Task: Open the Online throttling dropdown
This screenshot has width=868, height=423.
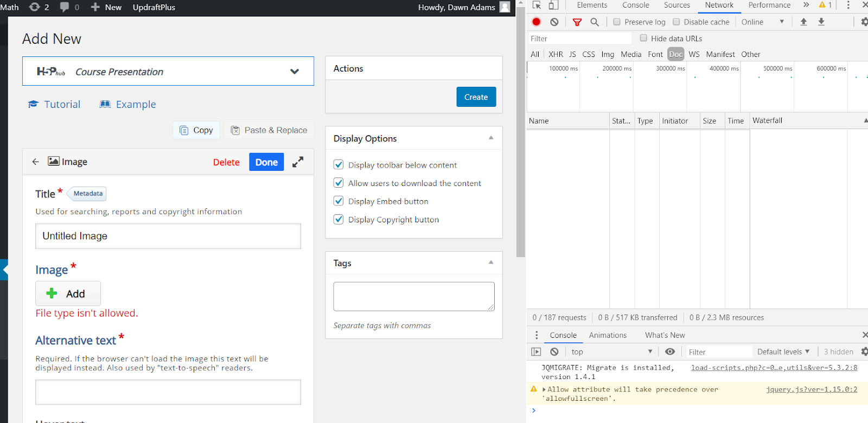Action: pyautogui.click(x=763, y=22)
